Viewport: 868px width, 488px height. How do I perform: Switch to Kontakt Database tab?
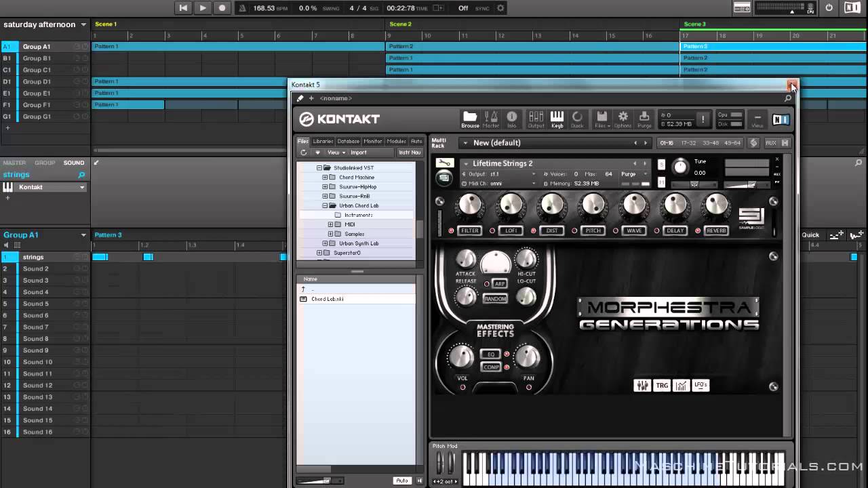[349, 141]
